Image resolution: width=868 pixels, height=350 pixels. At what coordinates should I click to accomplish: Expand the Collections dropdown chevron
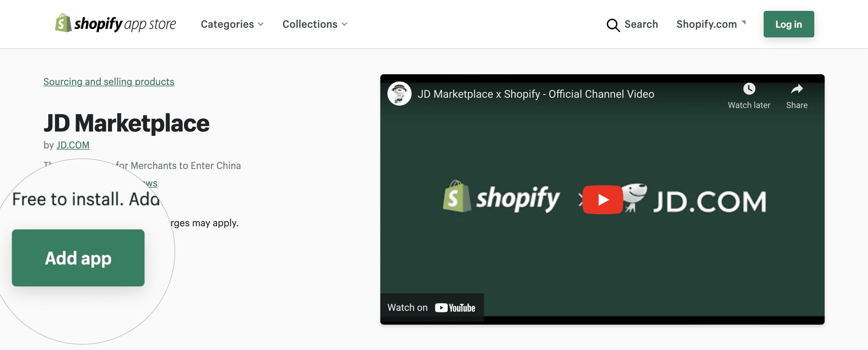click(x=344, y=24)
